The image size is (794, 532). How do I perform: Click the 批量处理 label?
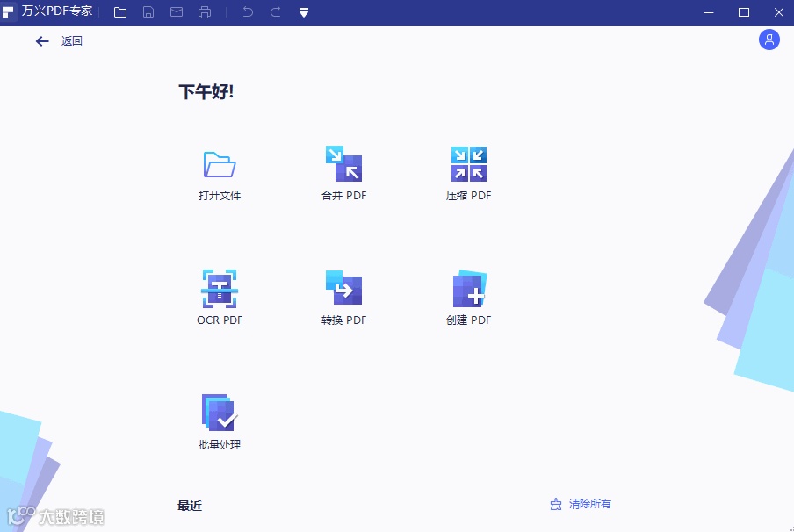pyautogui.click(x=220, y=445)
